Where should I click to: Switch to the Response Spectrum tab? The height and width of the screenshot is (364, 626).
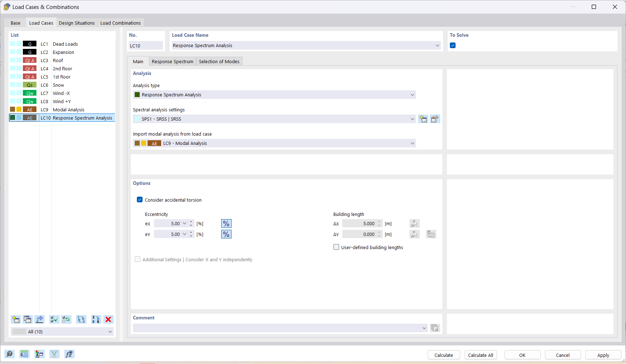click(x=172, y=61)
